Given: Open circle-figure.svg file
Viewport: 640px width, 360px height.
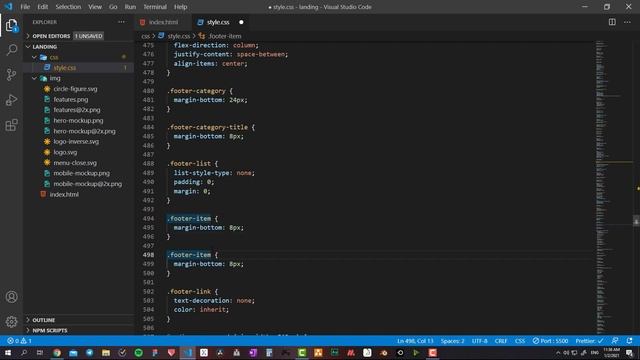Looking at the screenshot, I should tap(76, 89).
